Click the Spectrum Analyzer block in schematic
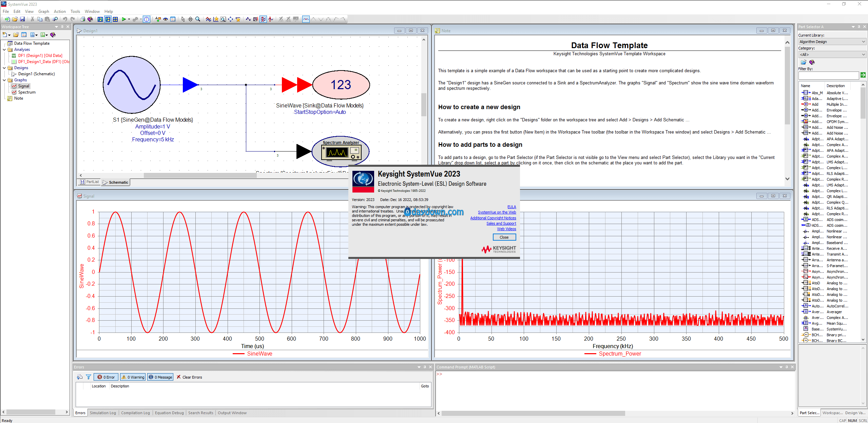Image resolution: width=868 pixels, height=423 pixels. coord(341,151)
